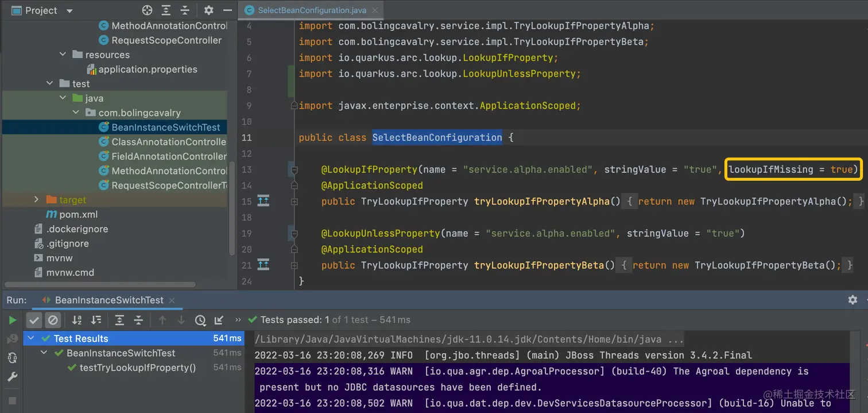Click the Stop process square icon
This screenshot has height=413, width=868.
[12, 400]
